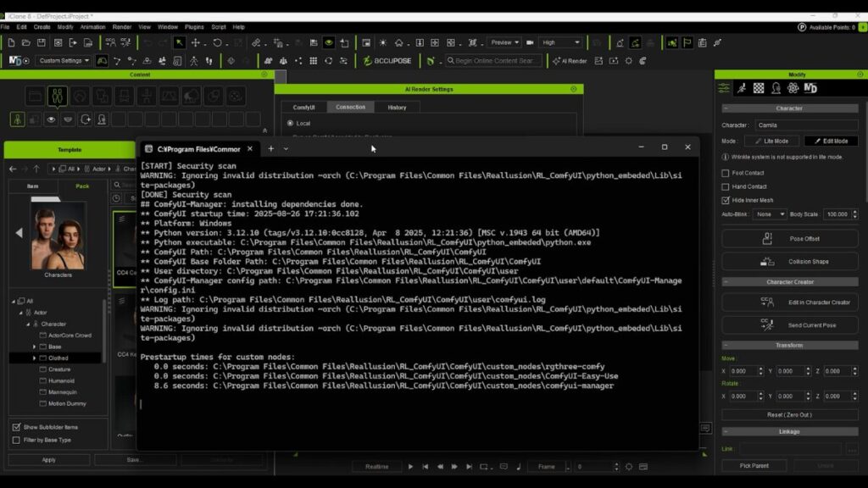Open the head Face tab in Modify

point(776,88)
